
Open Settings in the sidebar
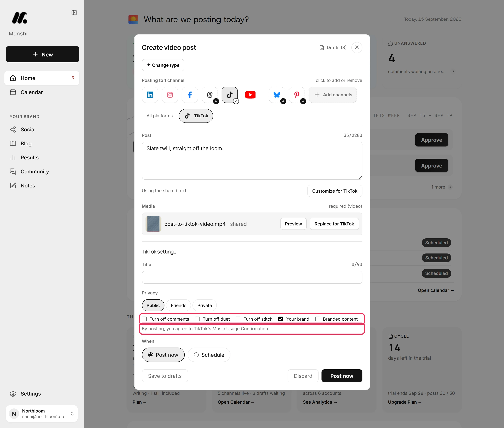[x=42, y=394]
